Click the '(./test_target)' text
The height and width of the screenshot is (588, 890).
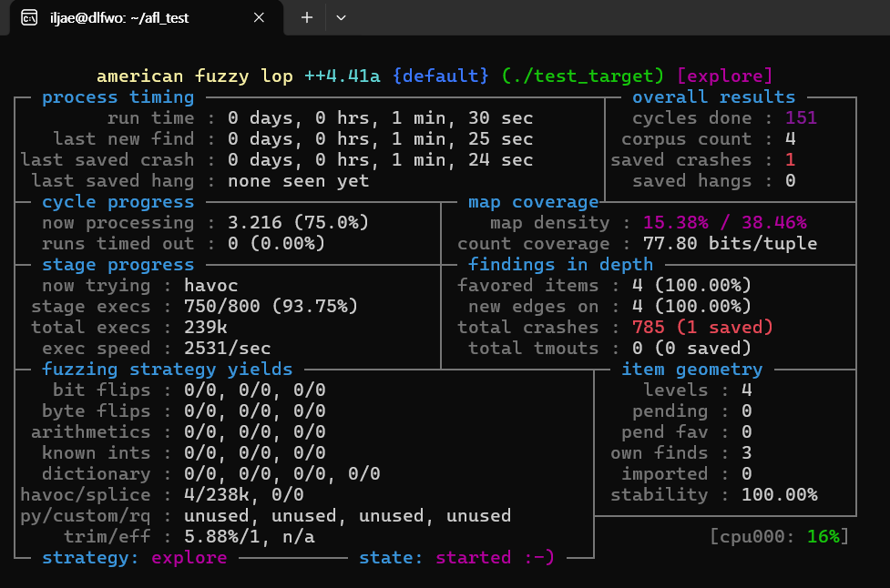coord(583,76)
